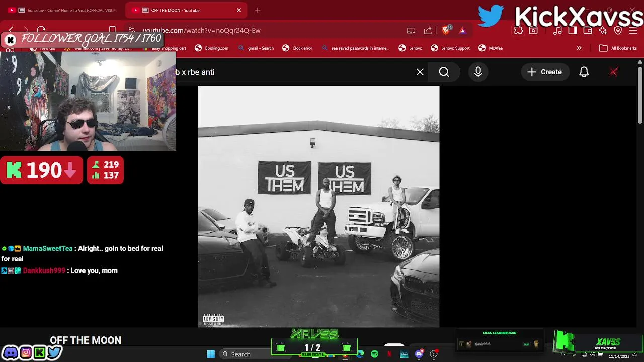Clear the YouTube search box text
This screenshot has height=362, width=644.
point(420,72)
